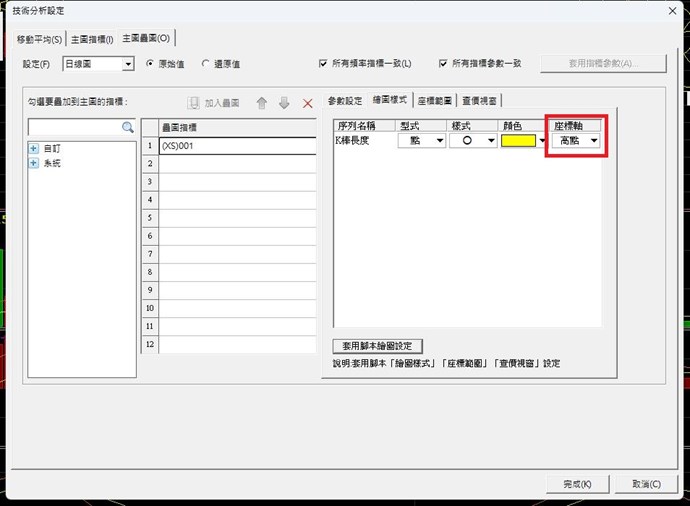Select the 原始值 radio button
This screenshot has width=690, height=506.
point(150,64)
